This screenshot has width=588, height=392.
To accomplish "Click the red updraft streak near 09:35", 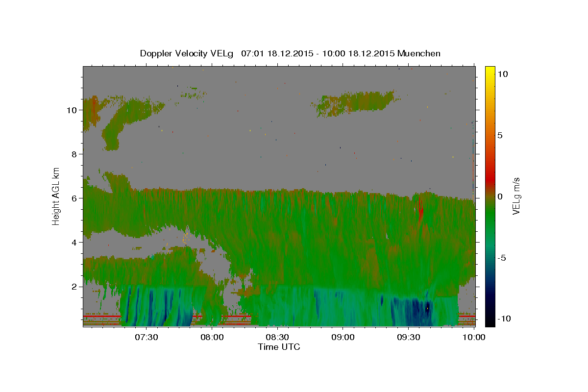I will point(420,210).
